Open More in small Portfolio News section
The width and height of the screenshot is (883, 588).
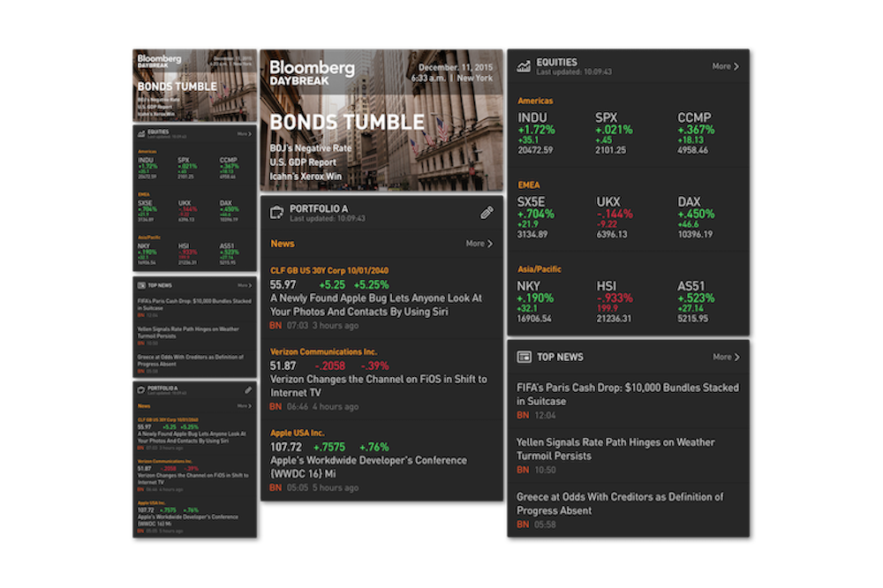click(x=245, y=406)
